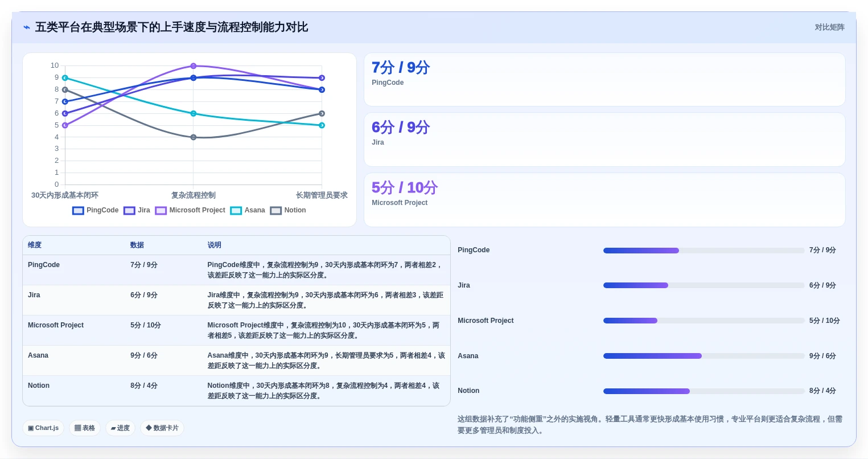This screenshot has height=459, width=868.
Task: Toggle PingCode series in chart legend
Action: pos(96,210)
